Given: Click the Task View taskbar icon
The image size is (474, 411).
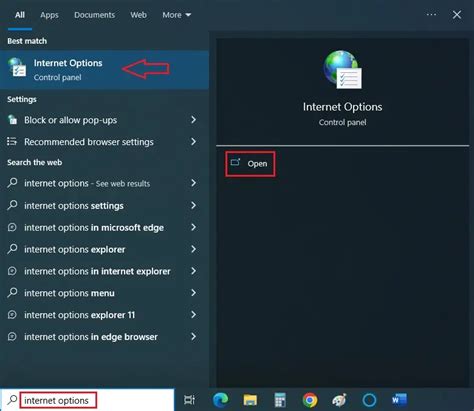Looking at the screenshot, I should (189, 400).
